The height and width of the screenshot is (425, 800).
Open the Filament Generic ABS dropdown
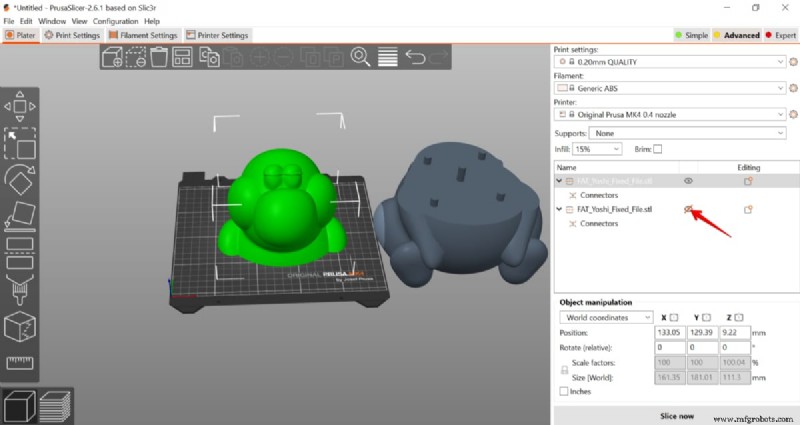tap(670, 88)
